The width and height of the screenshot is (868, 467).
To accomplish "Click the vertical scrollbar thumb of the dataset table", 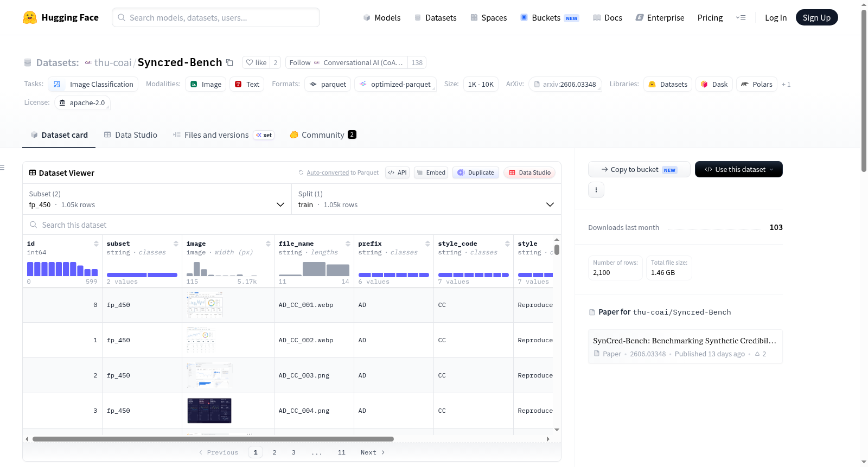I will [x=557, y=250].
